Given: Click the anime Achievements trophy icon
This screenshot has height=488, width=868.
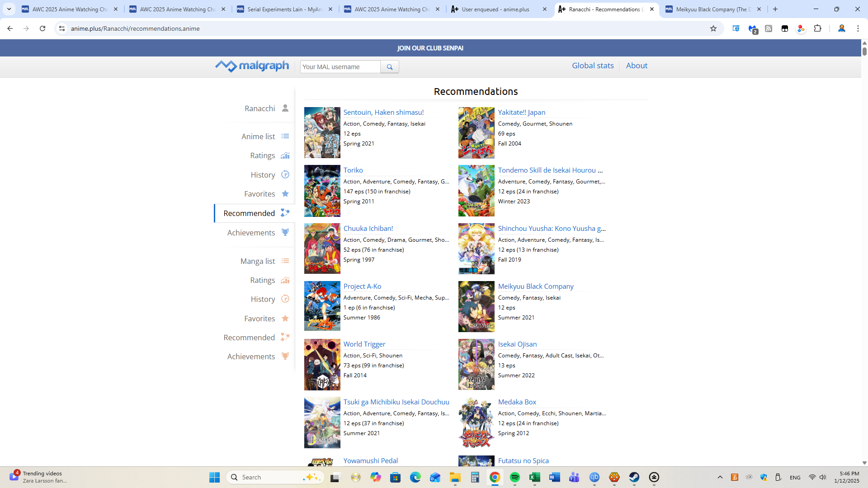Looking at the screenshot, I should tap(285, 232).
